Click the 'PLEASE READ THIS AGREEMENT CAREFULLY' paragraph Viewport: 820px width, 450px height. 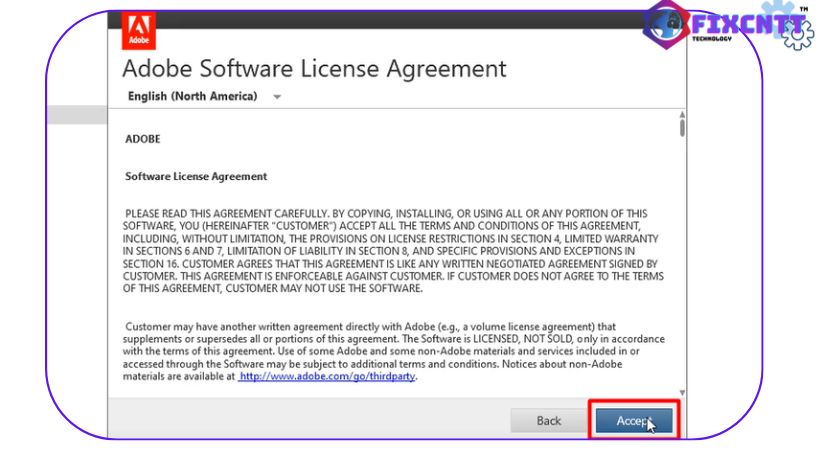click(393, 251)
